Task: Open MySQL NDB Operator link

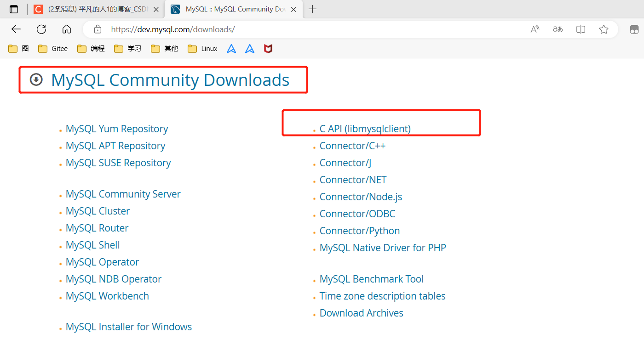Action: 114,279
